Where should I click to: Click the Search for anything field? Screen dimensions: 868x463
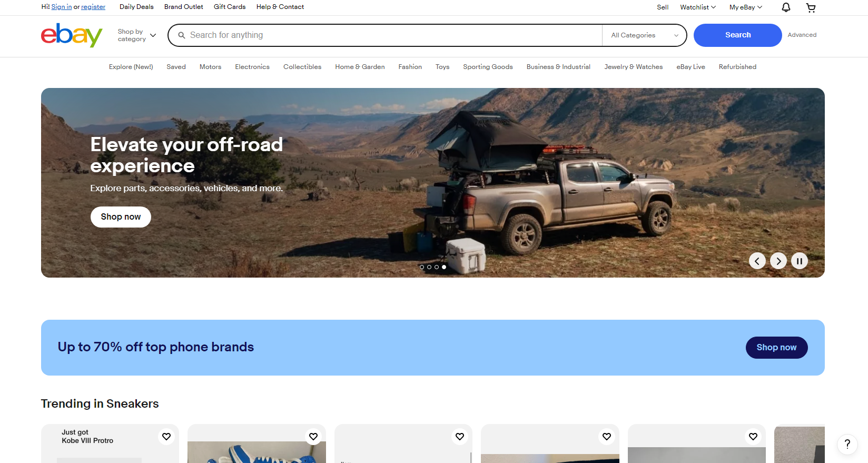click(x=390, y=35)
